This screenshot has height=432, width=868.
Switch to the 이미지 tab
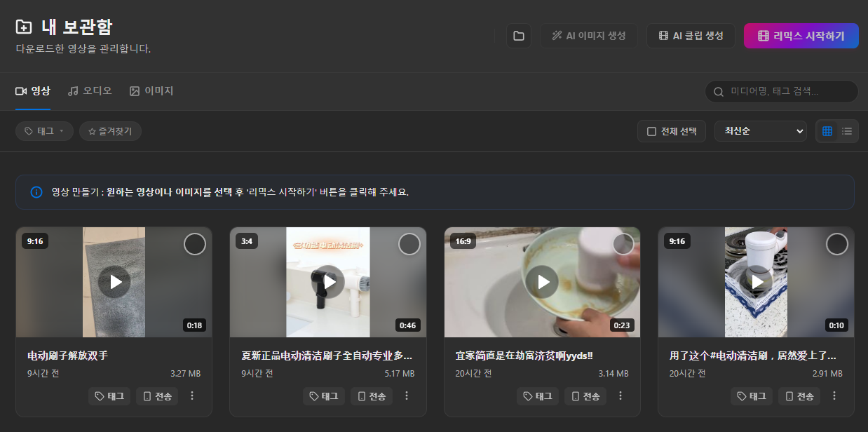point(151,91)
